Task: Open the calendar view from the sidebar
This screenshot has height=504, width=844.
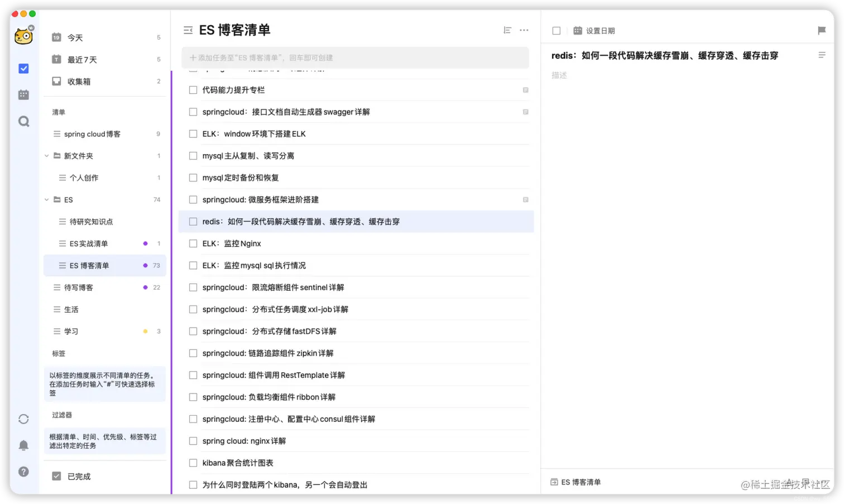Action: pos(23,94)
